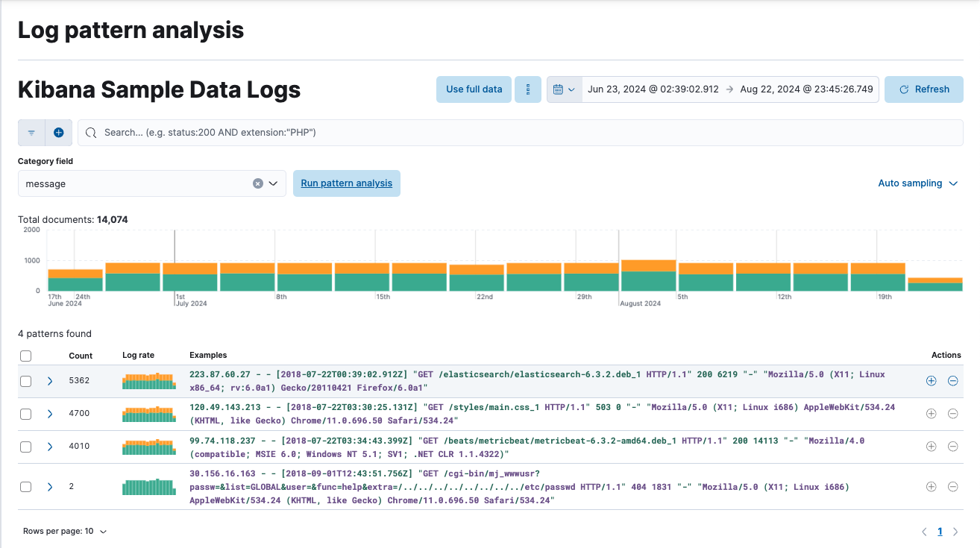Click the Refresh icon button
The image size is (980, 548).
[923, 89]
